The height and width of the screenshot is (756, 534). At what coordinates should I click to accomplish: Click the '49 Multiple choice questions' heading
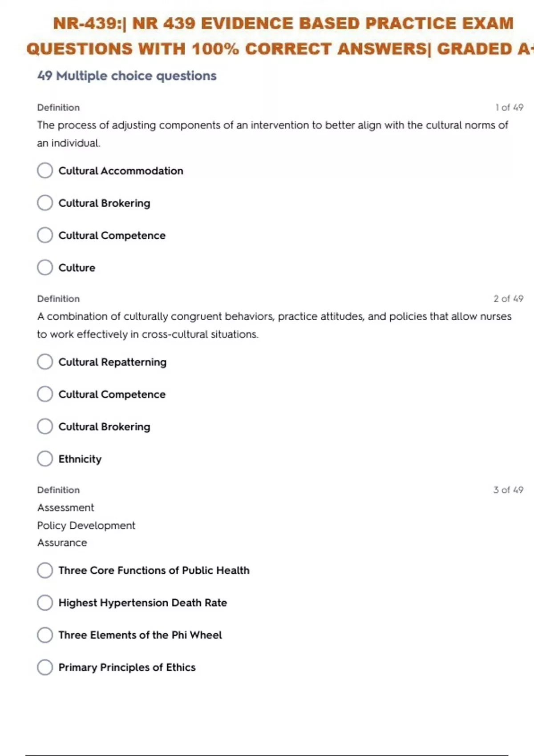[127, 76]
